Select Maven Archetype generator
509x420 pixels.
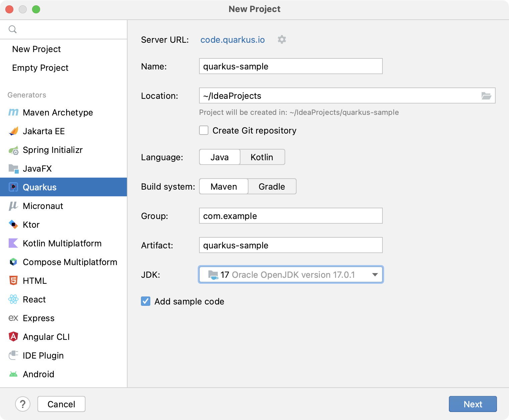pyautogui.click(x=63, y=113)
